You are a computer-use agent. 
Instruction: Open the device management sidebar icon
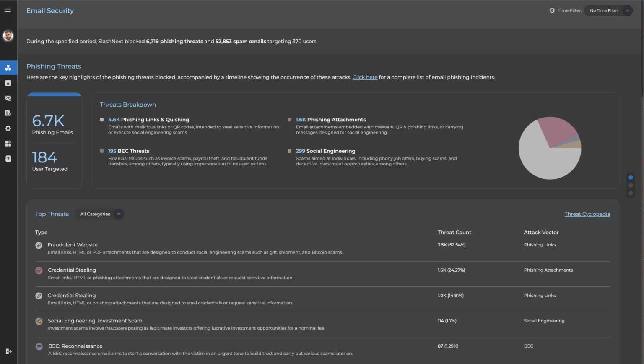tap(8, 83)
